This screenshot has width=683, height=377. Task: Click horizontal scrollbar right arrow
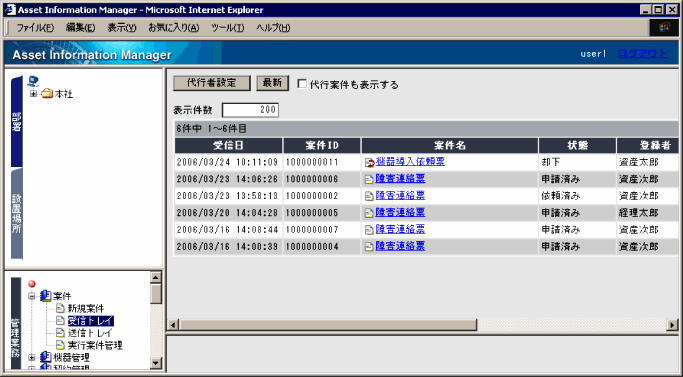[x=673, y=325]
